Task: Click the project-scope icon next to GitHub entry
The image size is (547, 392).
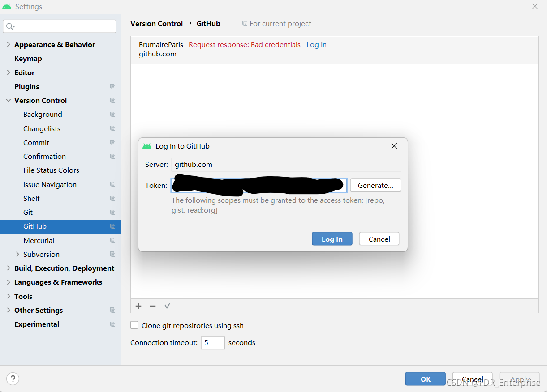Action: (x=112, y=226)
